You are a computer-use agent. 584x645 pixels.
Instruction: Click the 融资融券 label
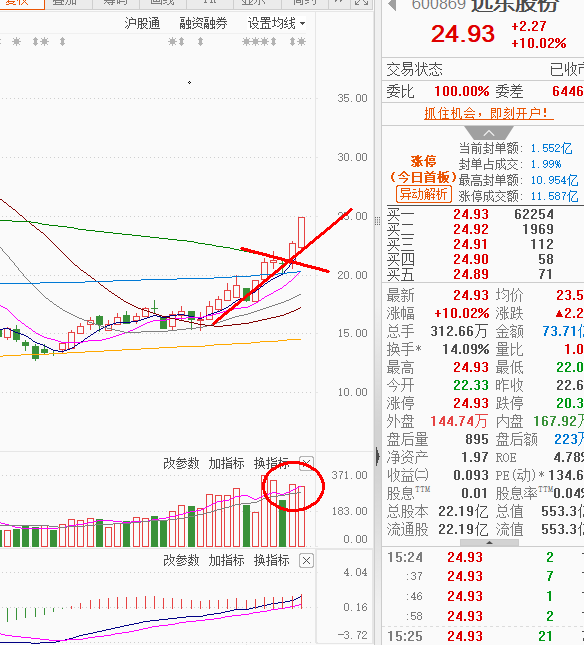pyautogui.click(x=203, y=23)
